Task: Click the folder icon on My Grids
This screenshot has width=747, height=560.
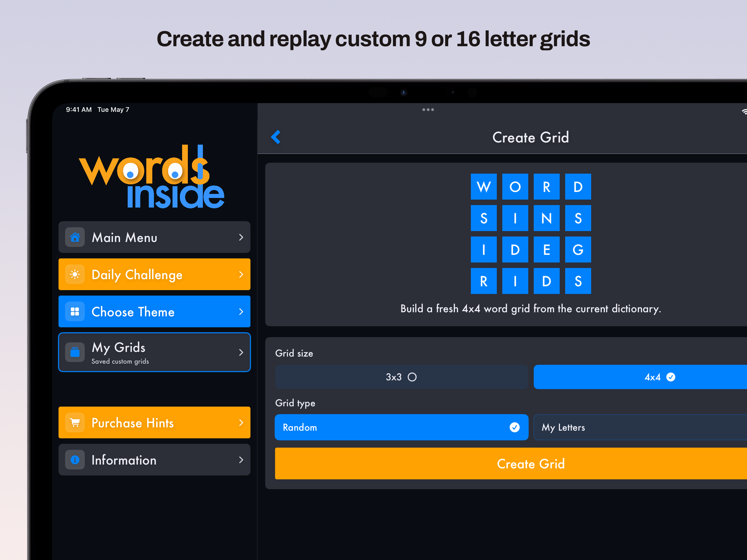Action: [x=75, y=352]
